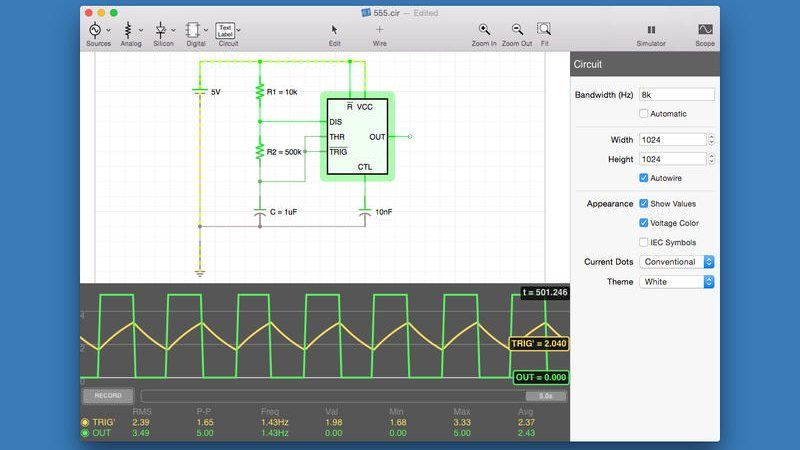This screenshot has height=450, width=800.
Task: Expand the Analog dropdown arrow
Action: click(x=141, y=31)
